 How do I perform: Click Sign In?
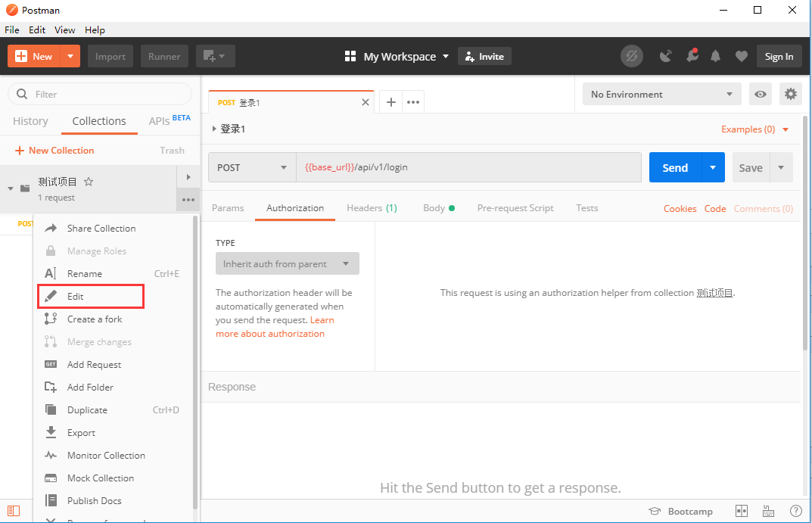click(x=779, y=57)
